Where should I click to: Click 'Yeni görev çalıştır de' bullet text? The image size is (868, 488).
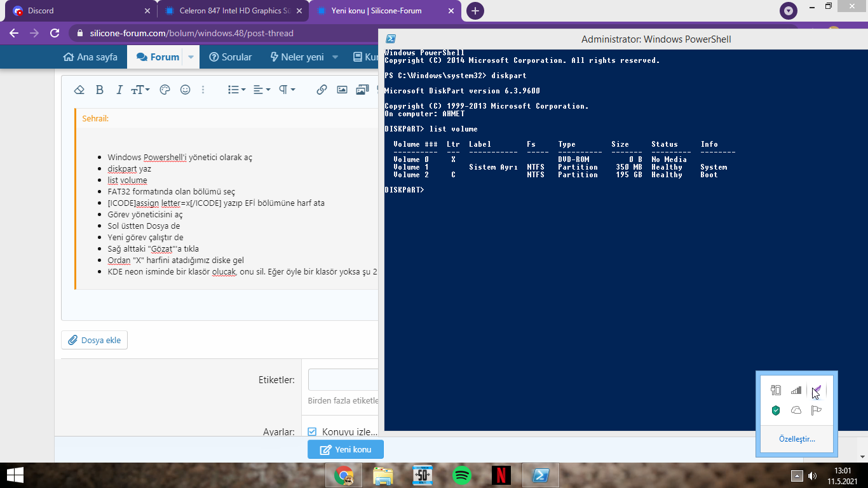(146, 238)
